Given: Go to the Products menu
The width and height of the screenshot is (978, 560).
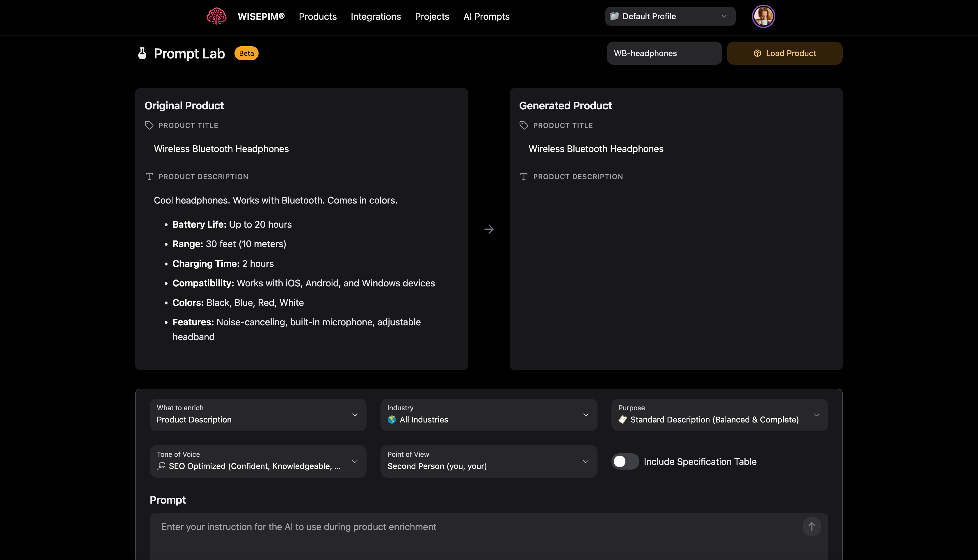Looking at the screenshot, I should [317, 17].
